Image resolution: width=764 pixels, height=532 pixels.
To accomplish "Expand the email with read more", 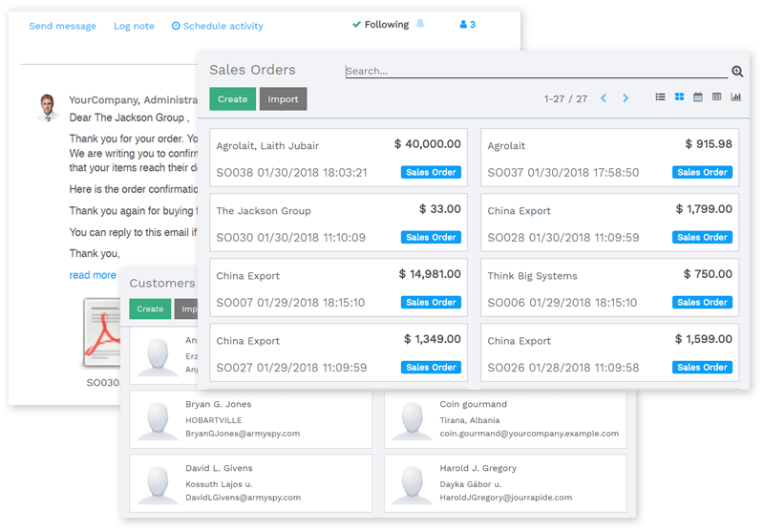I will tap(93, 275).
